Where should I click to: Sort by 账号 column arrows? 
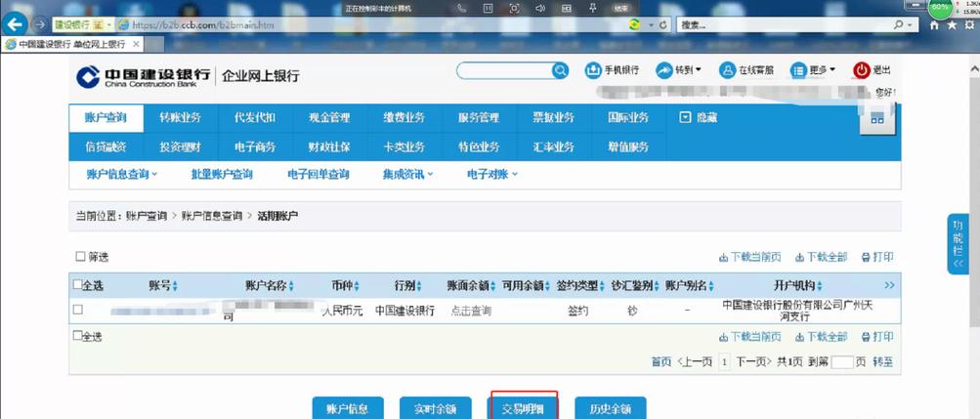(175, 286)
